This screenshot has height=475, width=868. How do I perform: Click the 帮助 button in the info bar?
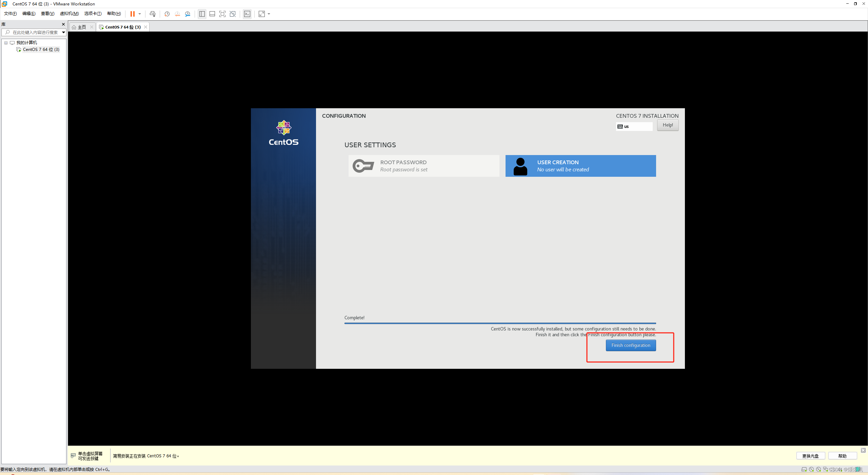843,456
